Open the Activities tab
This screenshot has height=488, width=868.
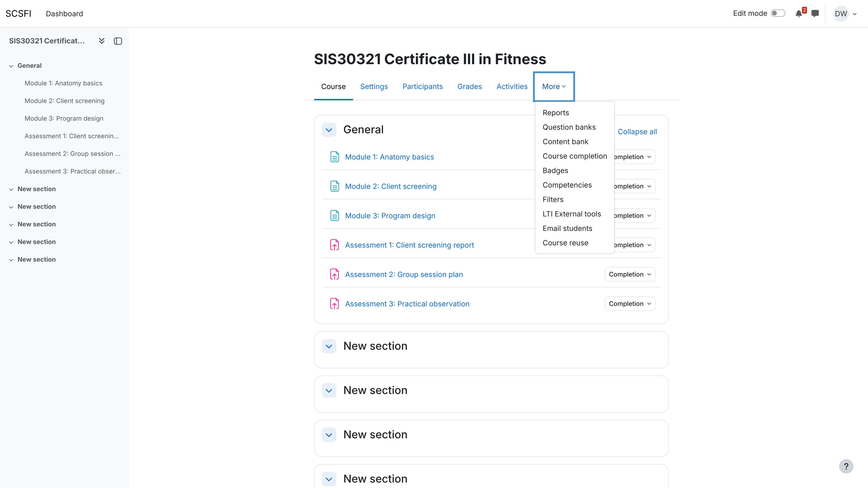(x=512, y=86)
